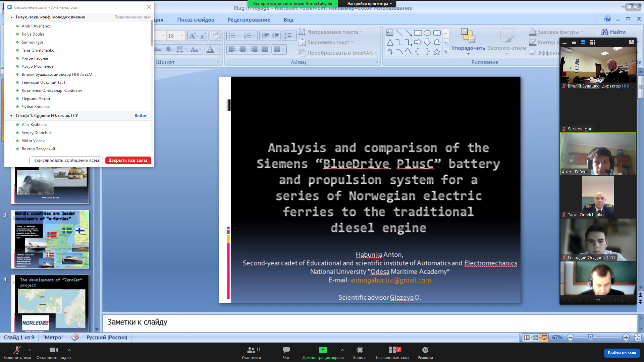Open change case Aa dropdown
The image size is (644, 362).
click(x=196, y=49)
